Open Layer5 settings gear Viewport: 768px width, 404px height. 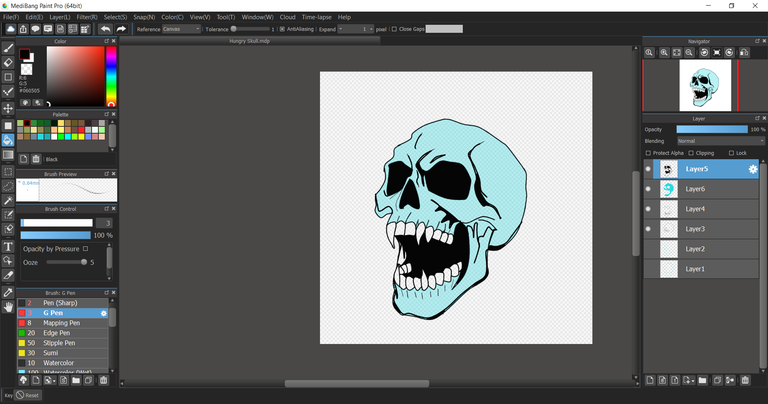pyautogui.click(x=753, y=169)
